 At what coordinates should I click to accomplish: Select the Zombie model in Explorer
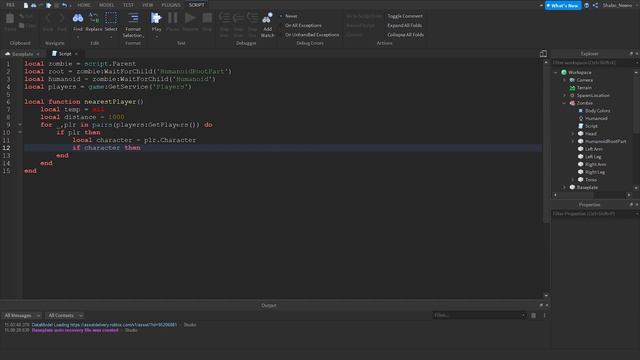[584, 103]
